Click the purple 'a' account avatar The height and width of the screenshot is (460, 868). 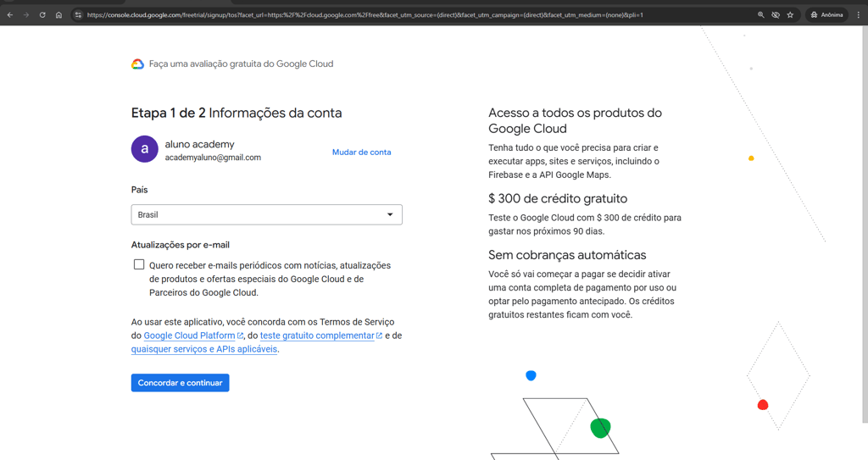click(144, 149)
